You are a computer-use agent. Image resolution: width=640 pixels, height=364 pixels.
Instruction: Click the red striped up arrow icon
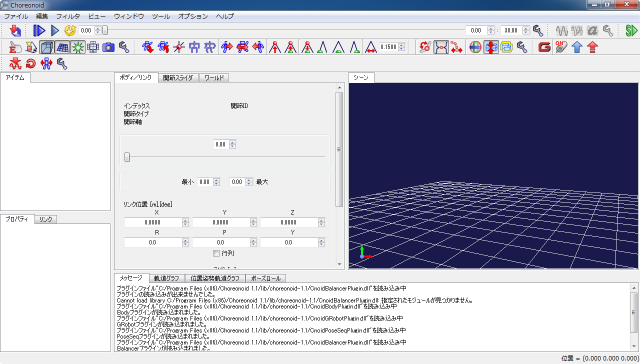tap(593, 47)
